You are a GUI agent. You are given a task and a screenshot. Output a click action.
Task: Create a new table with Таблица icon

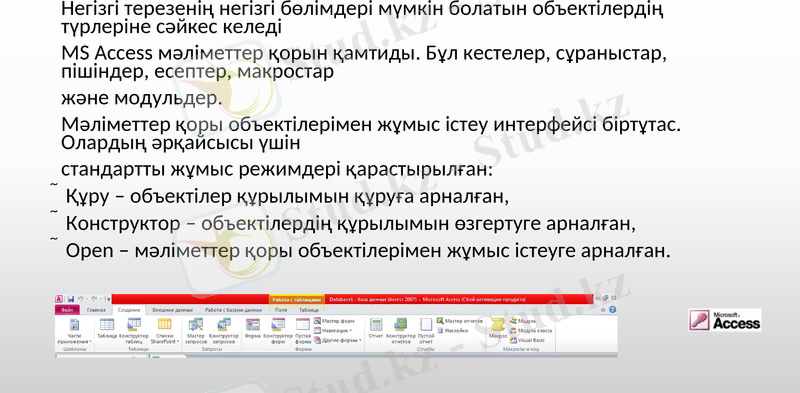tap(107, 329)
